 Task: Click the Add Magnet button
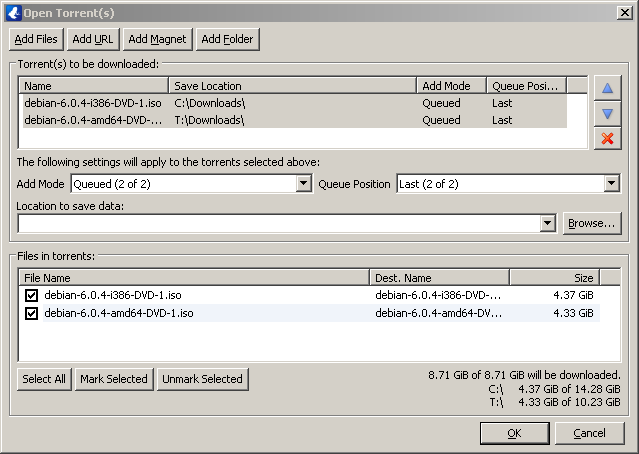158,39
